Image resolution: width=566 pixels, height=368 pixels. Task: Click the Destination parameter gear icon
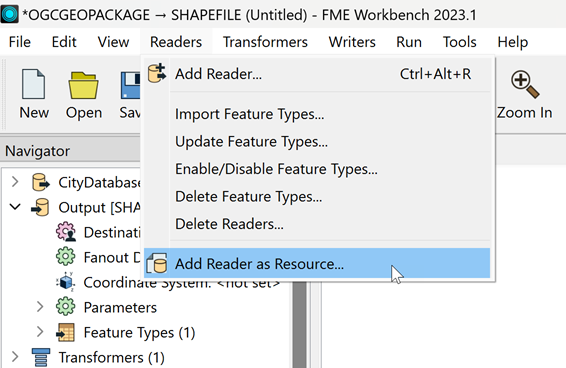66,232
